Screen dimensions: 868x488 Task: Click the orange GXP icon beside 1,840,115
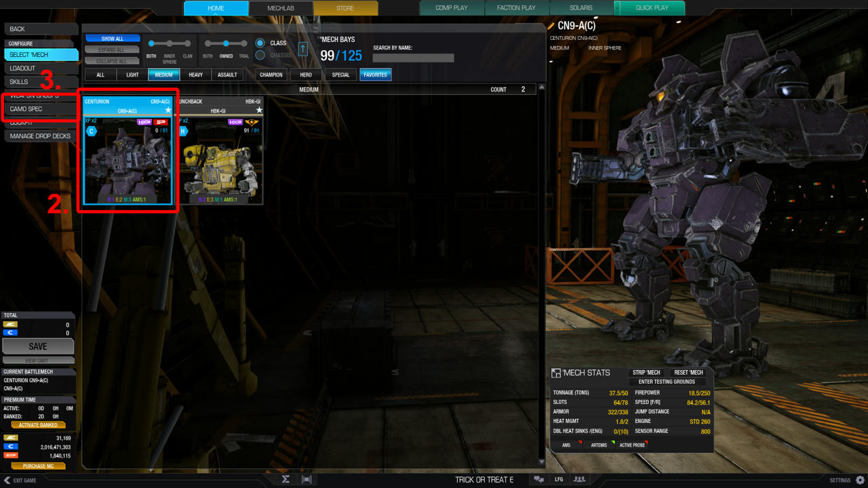coord(10,455)
